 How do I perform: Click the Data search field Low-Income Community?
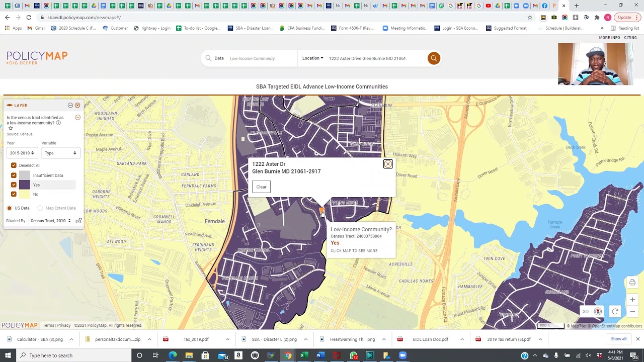[x=252, y=58]
